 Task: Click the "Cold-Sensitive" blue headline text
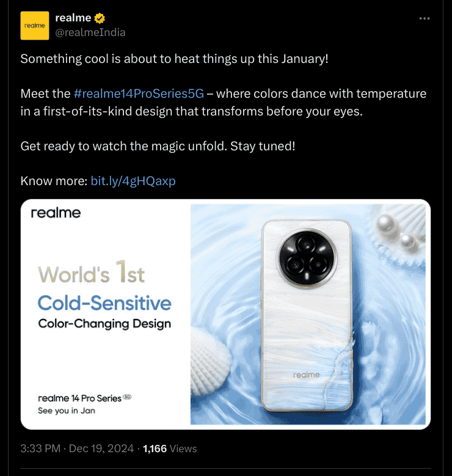coord(104,302)
